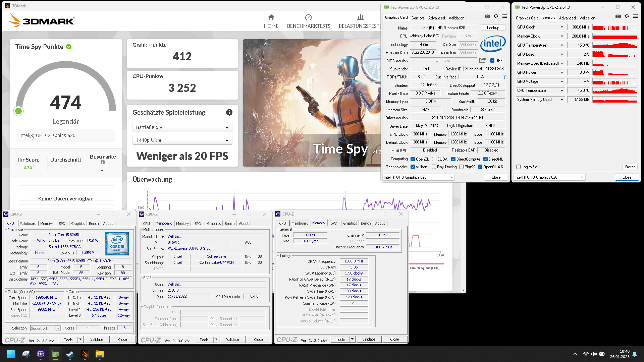The height and width of the screenshot is (362, 644).
Task: Click the Bus Interface question mark in GPU-Z
Action: point(504,77)
